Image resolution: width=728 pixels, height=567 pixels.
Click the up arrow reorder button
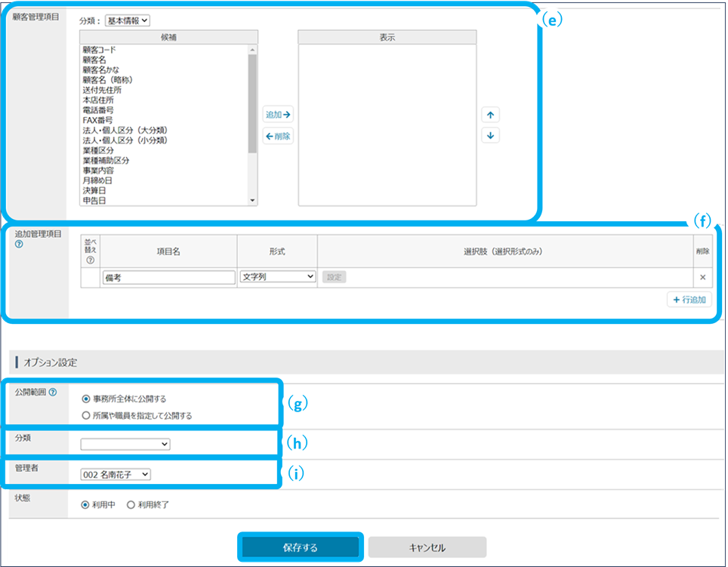(x=490, y=116)
